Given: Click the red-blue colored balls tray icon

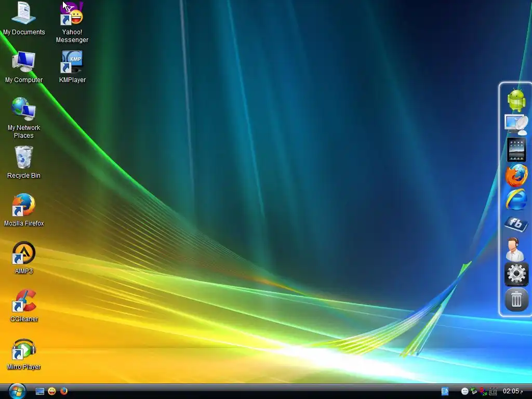Looking at the screenshot, I should pyautogui.click(x=483, y=392).
